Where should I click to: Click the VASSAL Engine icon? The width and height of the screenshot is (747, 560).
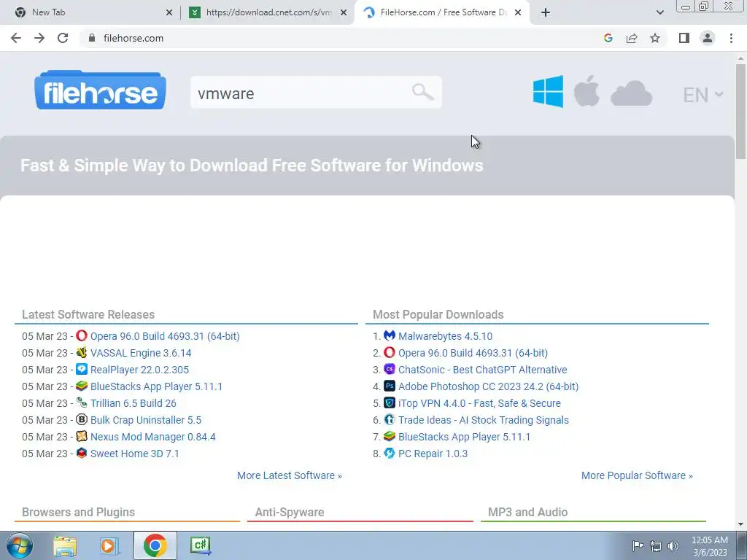82,352
